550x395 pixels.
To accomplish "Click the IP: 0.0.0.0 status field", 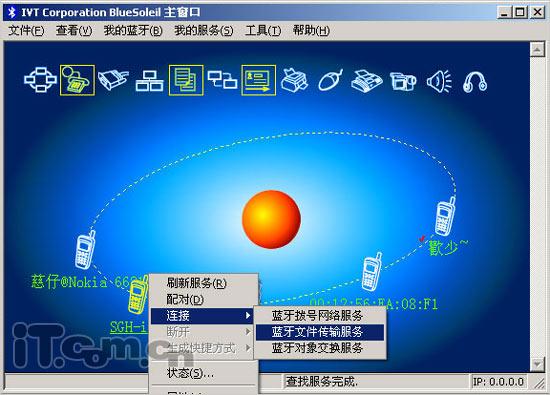I will (498, 382).
